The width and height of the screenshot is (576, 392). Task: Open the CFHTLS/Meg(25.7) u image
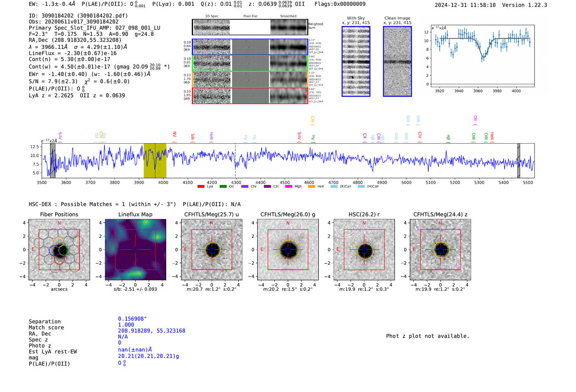[211, 250]
